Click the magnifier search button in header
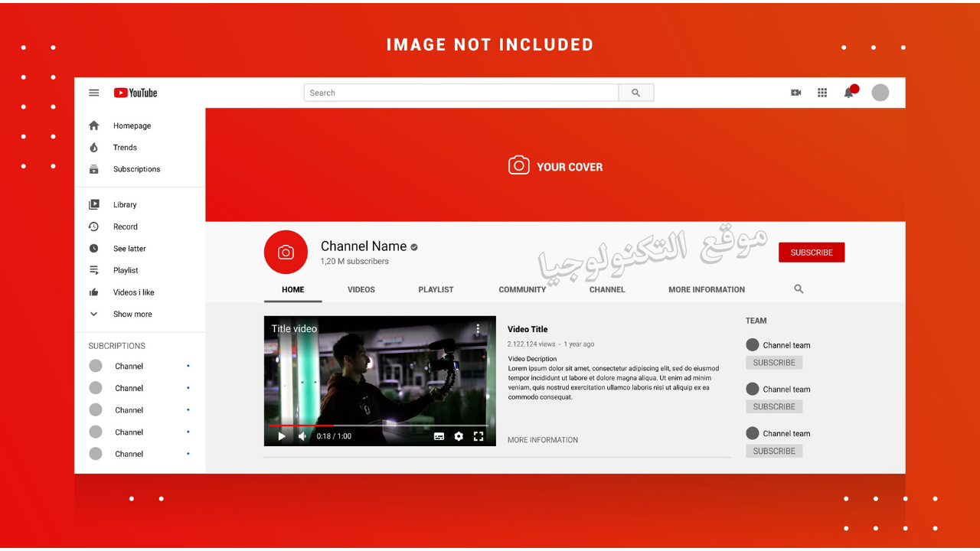 tap(636, 93)
